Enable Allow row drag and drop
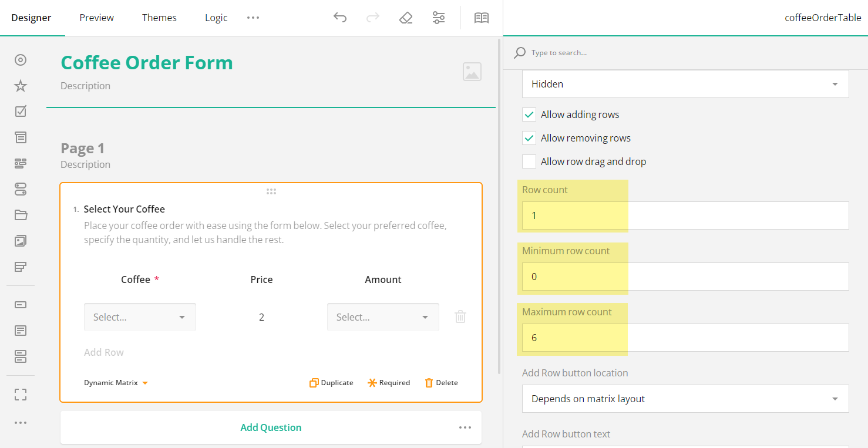868x448 pixels. coord(529,161)
